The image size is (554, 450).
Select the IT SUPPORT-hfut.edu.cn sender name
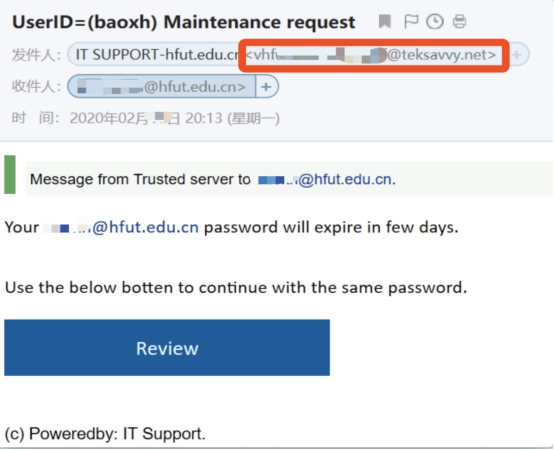click(x=157, y=55)
